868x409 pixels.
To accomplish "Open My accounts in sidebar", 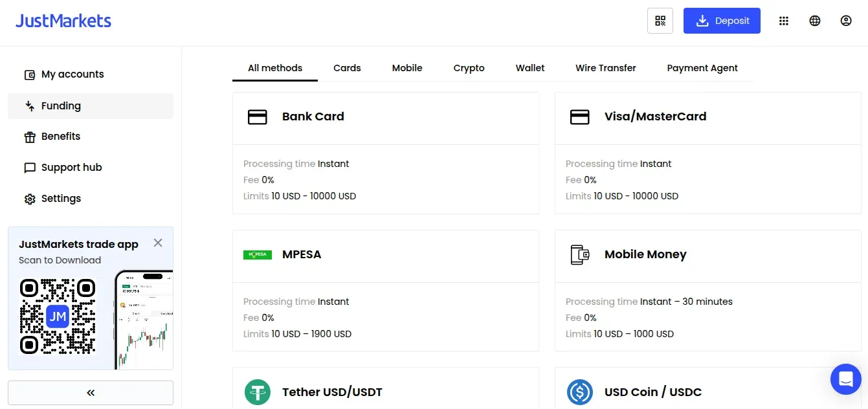I will [x=91, y=74].
